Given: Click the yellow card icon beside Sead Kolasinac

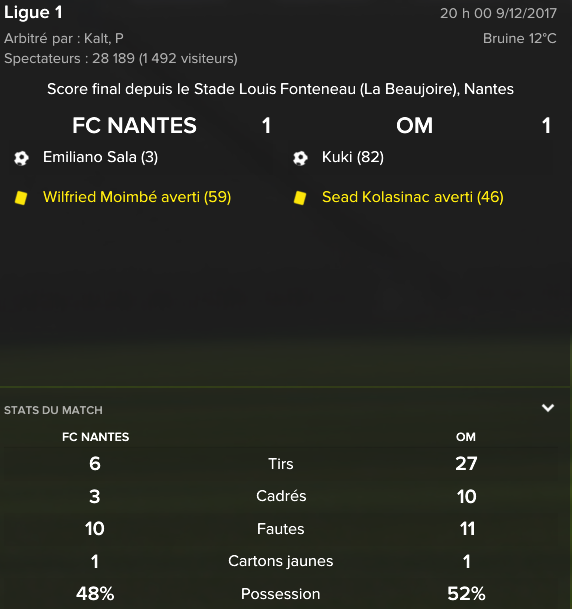Looking at the screenshot, I should click(x=300, y=198).
